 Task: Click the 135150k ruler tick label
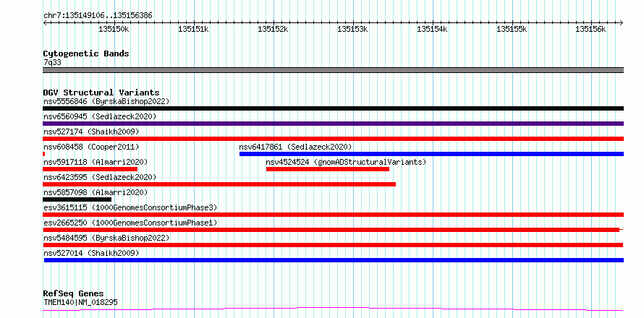coord(114,30)
